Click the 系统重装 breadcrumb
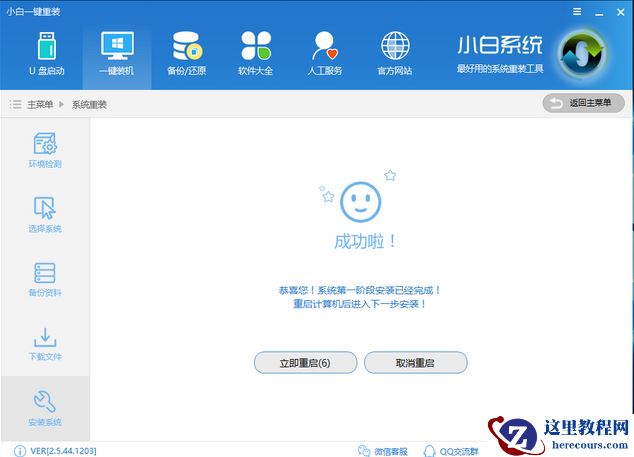Image resolution: width=634 pixels, height=457 pixels. point(89,105)
